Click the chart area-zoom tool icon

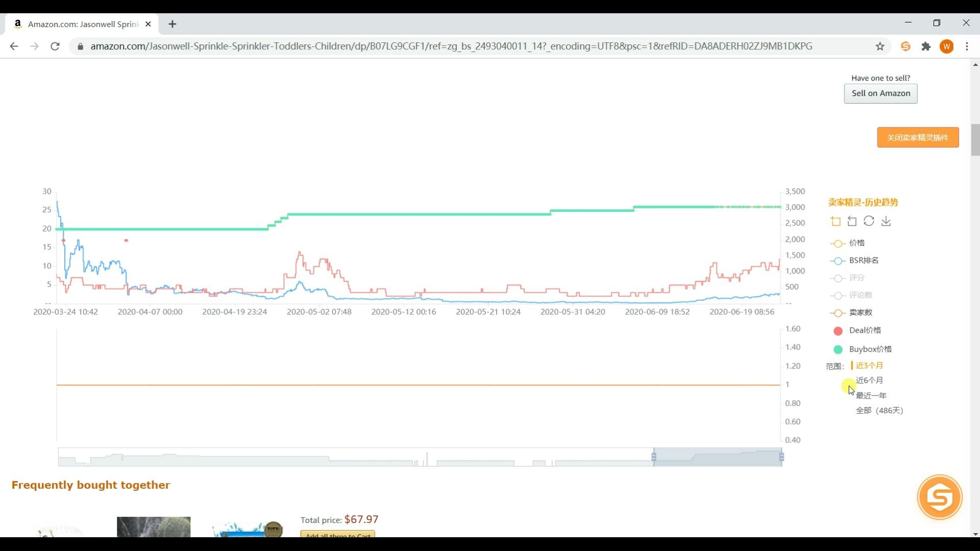click(836, 221)
